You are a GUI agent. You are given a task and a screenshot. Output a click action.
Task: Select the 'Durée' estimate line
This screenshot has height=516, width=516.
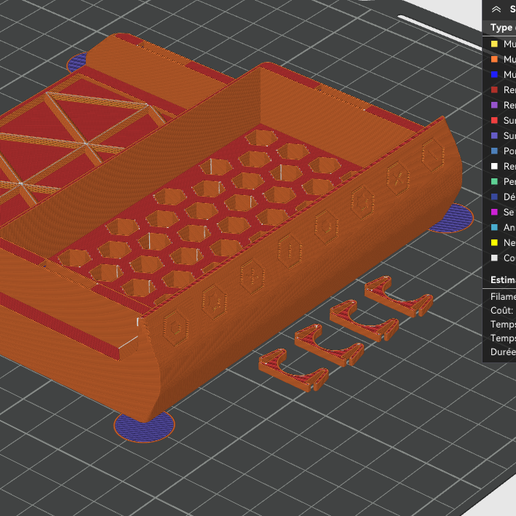tap(503, 352)
